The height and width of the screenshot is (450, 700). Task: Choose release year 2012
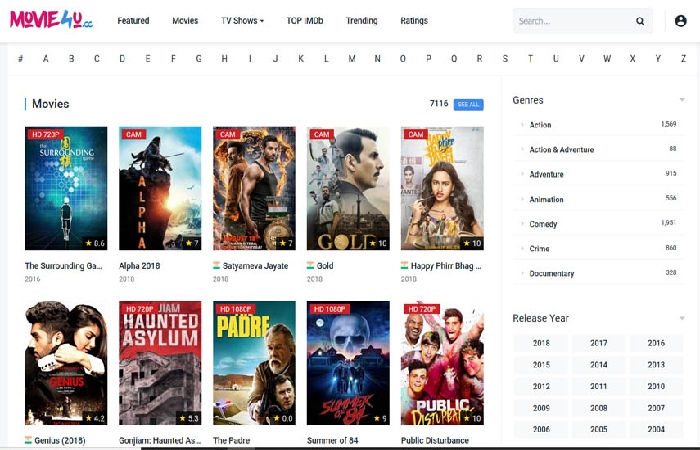[541, 386]
